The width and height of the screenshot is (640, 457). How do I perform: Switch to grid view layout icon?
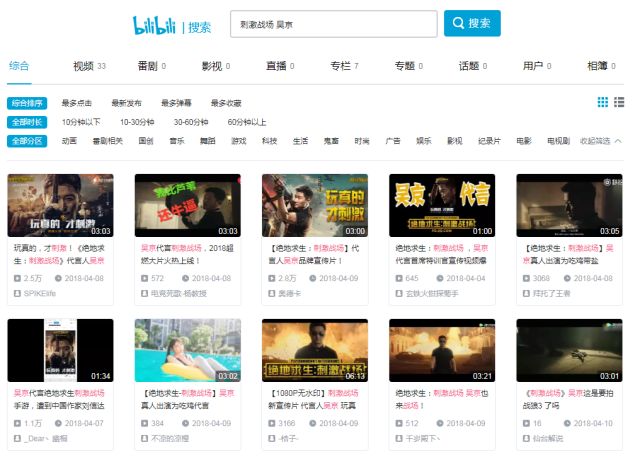[602, 102]
